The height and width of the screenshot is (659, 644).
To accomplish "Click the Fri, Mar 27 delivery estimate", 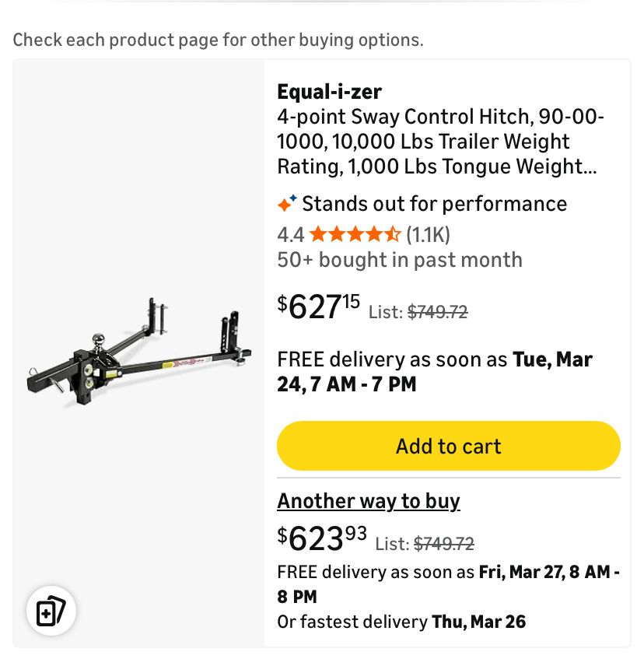I will (448, 584).
